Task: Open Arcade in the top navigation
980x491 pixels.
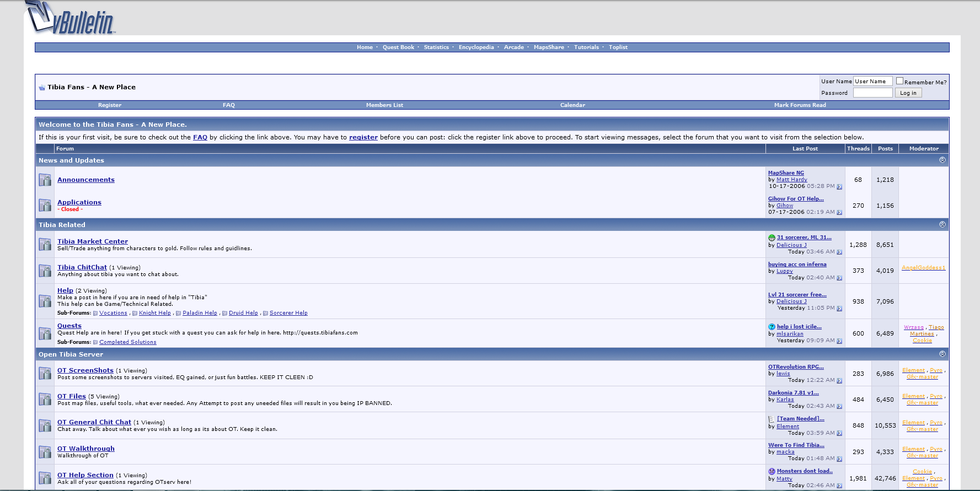Action: tap(514, 47)
